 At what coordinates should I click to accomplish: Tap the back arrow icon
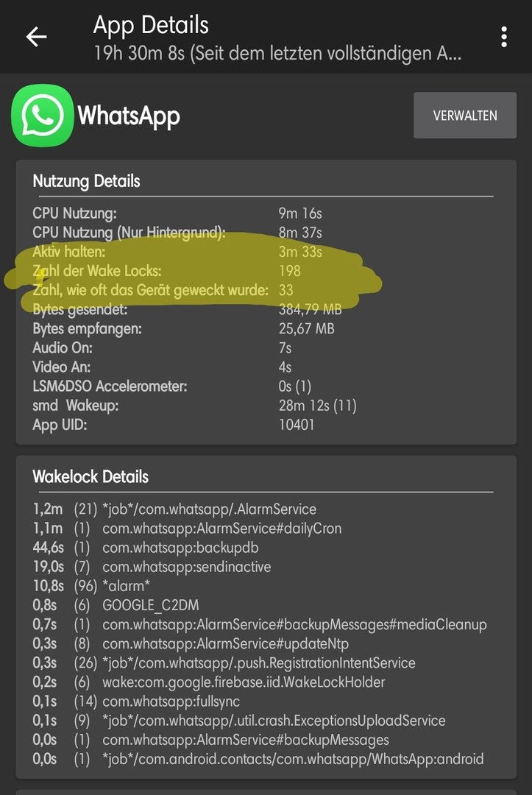pyautogui.click(x=36, y=37)
